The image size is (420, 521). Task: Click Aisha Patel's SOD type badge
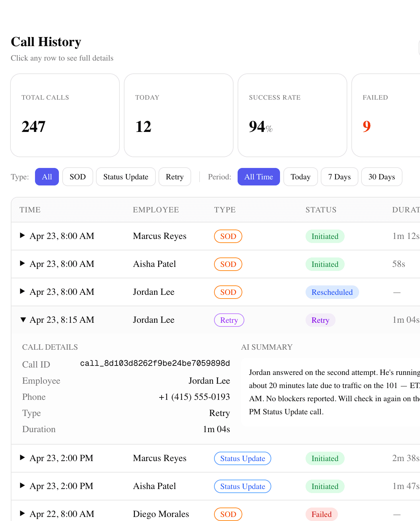[x=228, y=264]
